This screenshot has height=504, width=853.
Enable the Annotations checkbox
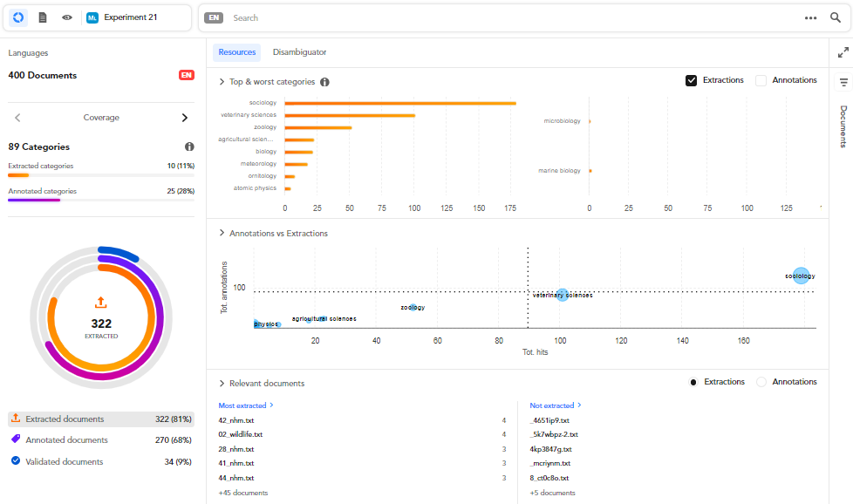pos(761,80)
